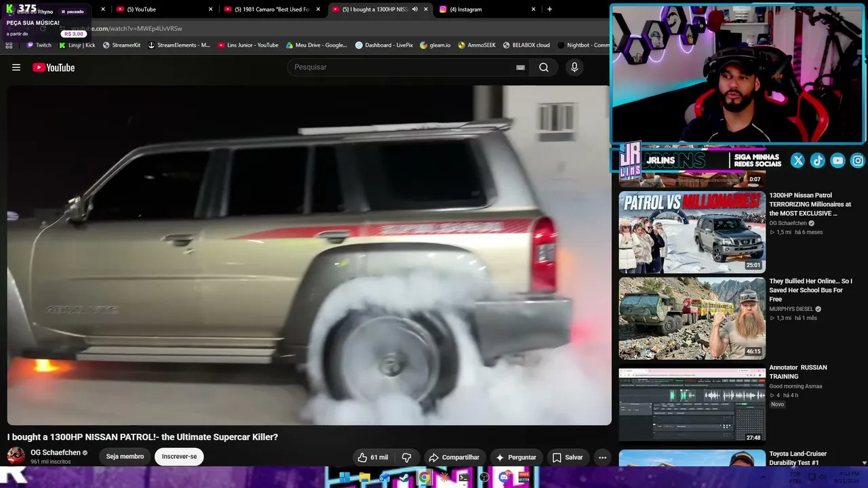This screenshot has height=488, width=868.
Task: Open the StreamElements bookmark
Action: point(179,45)
